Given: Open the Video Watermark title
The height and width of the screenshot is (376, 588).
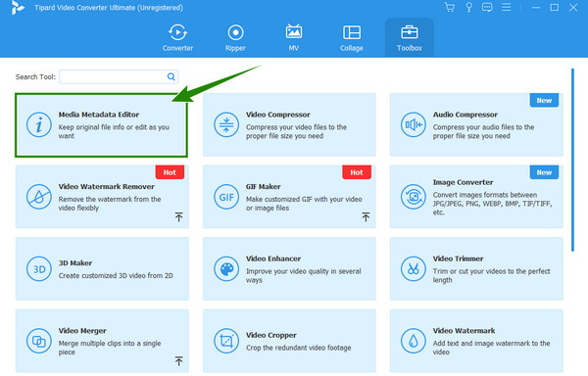Looking at the screenshot, I should [x=464, y=331].
